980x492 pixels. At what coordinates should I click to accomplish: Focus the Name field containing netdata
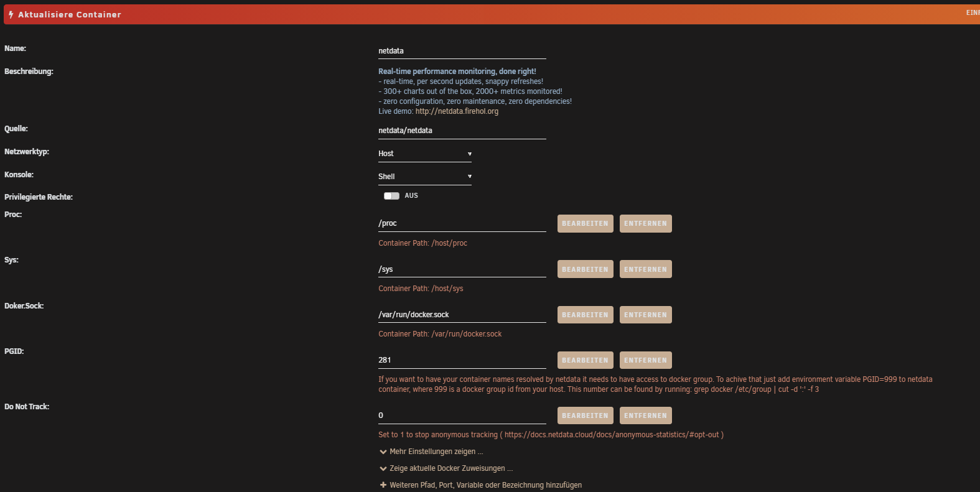coord(462,51)
